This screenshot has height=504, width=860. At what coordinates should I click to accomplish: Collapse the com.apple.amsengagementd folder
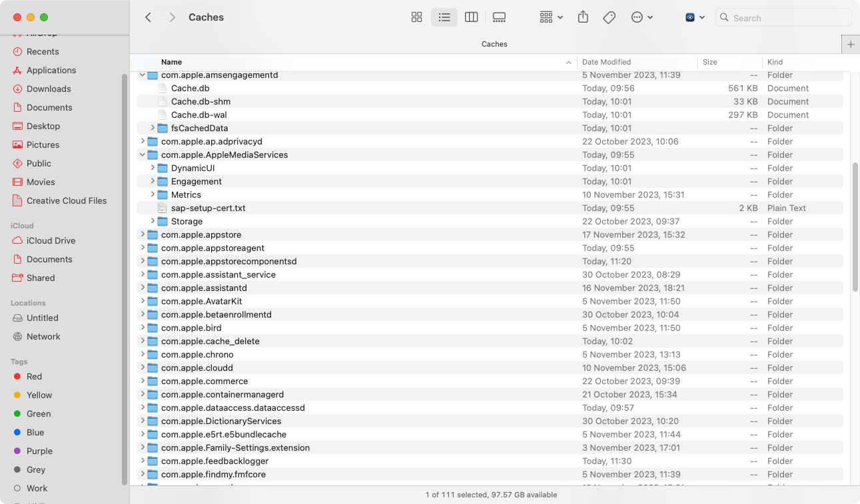[x=142, y=75]
